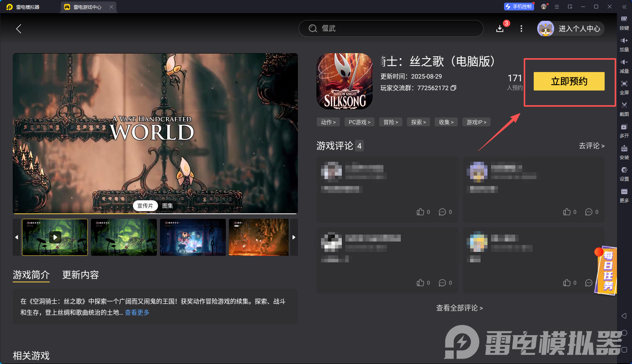The width and height of the screenshot is (632, 364).
Task: Select the second green forest screenshot thumbnail
Action: 124,237
